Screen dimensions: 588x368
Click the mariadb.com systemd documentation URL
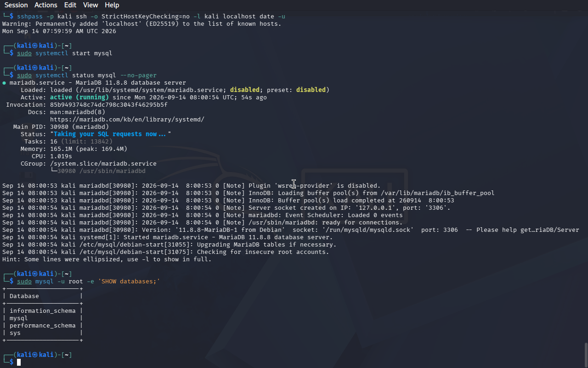pos(127,119)
